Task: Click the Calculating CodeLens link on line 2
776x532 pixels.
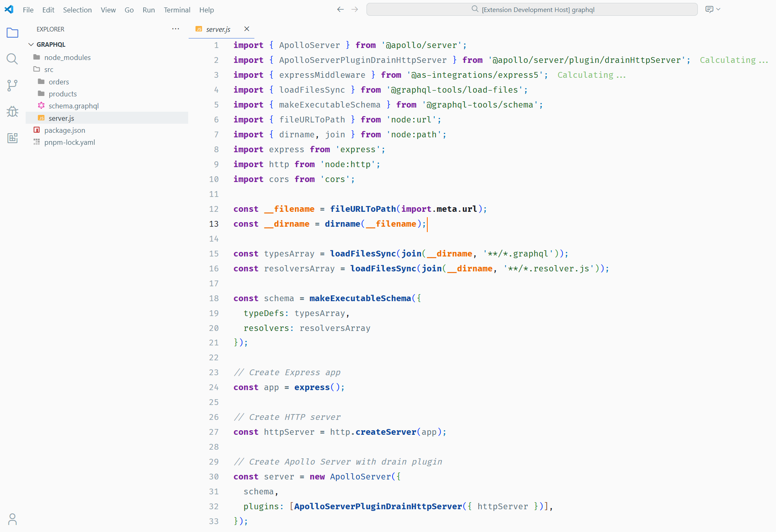Action: pyautogui.click(x=733, y=60)
